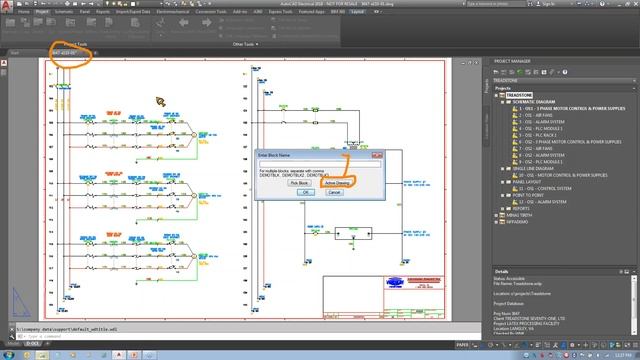
Task: Click the help icon in the title bar
Action: 602,4
